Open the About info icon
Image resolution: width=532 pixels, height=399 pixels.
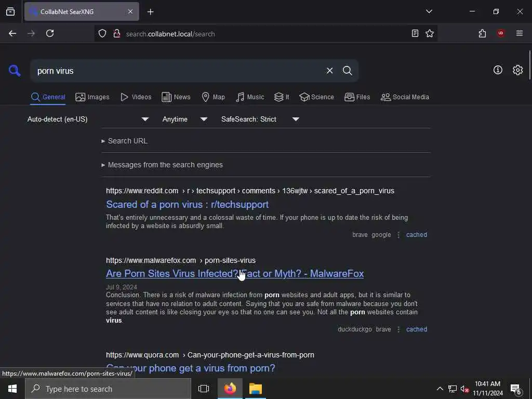point(498,70)
